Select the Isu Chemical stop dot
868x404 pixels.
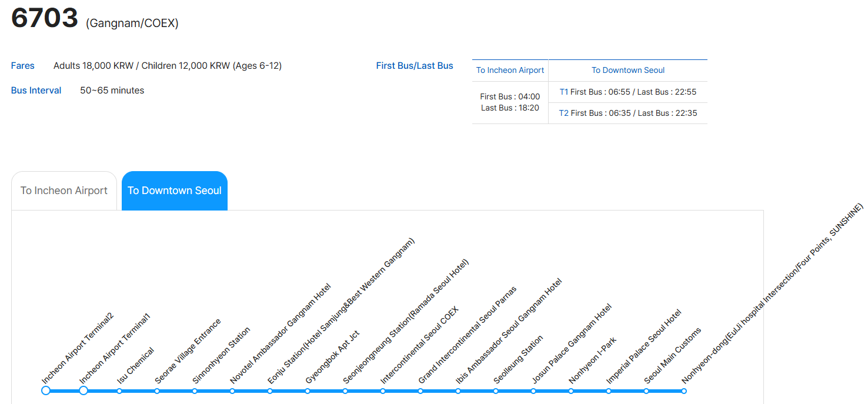tap(119, 391)
